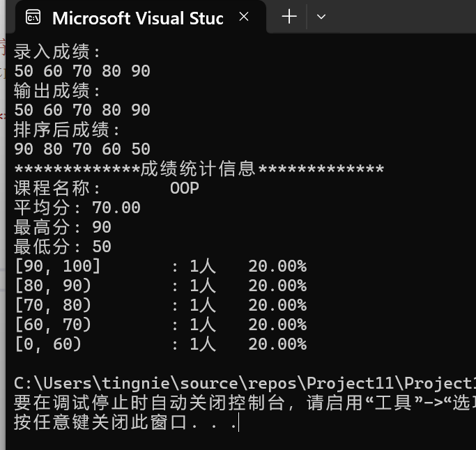Image resolution: width=476 pixels, height=450 pixels.
Task: Click the 平均分 70.00 line
Action: tap(77, 208)
